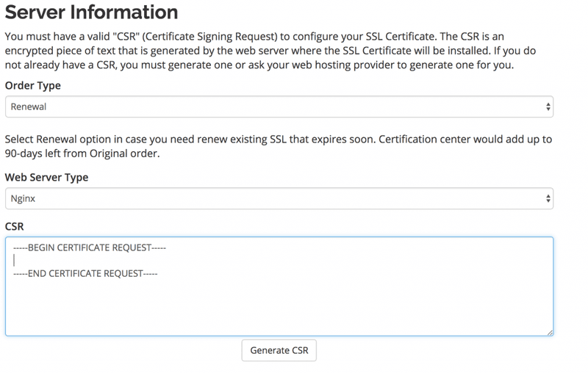
Task: Open the Web Server Type dropdown
Action: click(279, 198)
